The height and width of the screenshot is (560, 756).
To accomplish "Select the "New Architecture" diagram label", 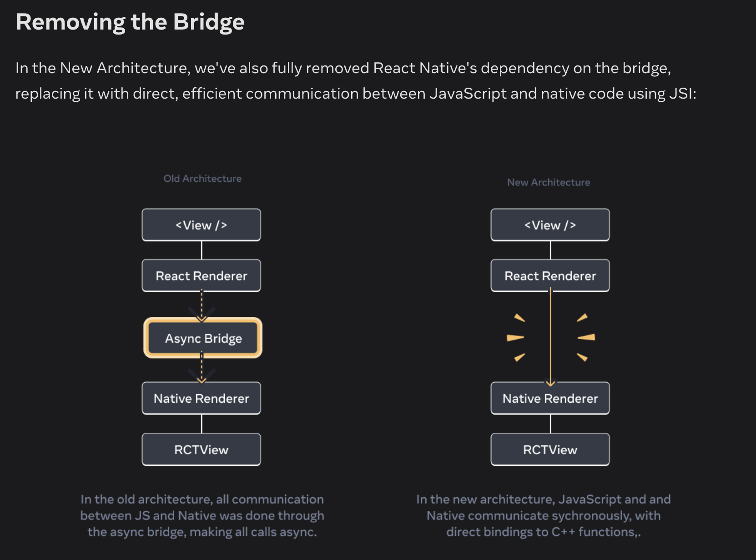I will point(549,182).
